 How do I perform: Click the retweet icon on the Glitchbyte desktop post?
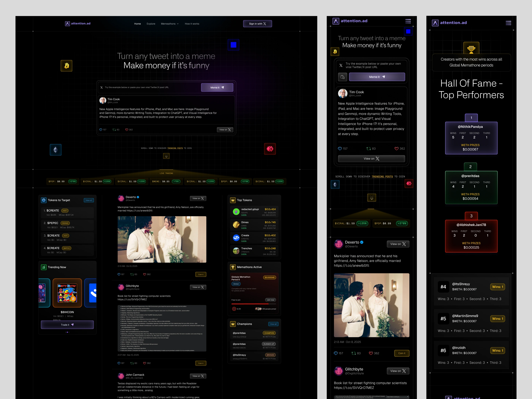[x=132, y=363]
